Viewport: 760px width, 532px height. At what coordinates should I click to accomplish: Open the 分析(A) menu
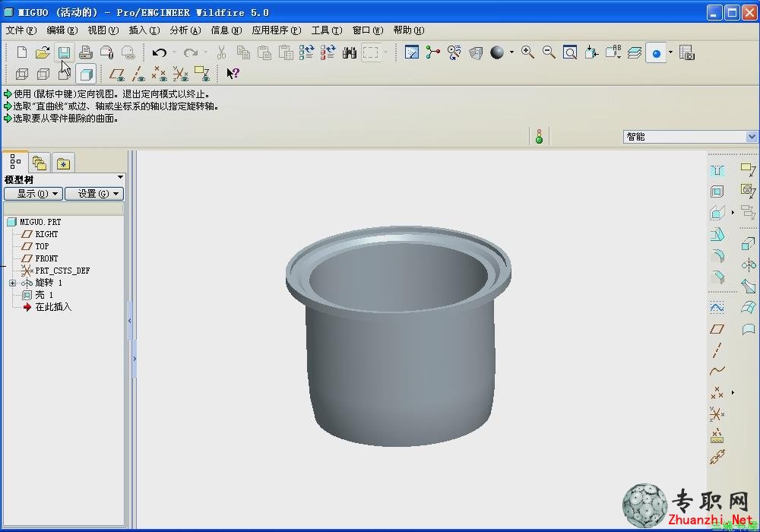[185, 30]
